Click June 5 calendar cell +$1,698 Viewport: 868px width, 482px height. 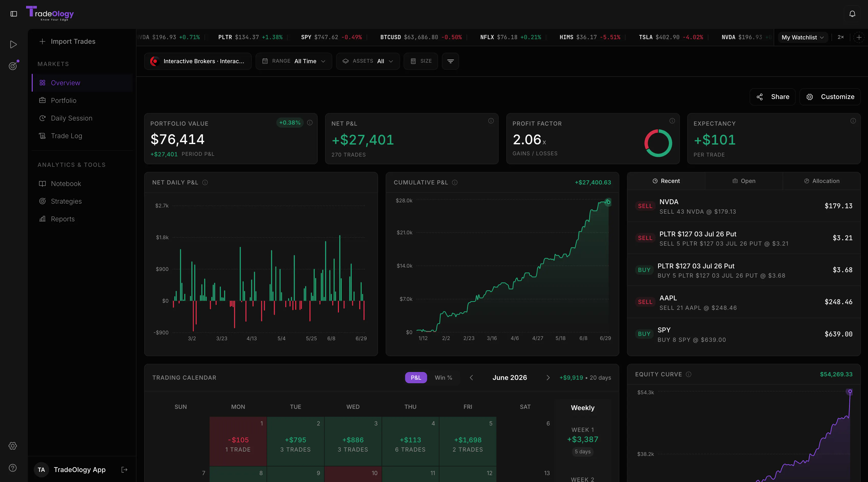pos(468,442)
